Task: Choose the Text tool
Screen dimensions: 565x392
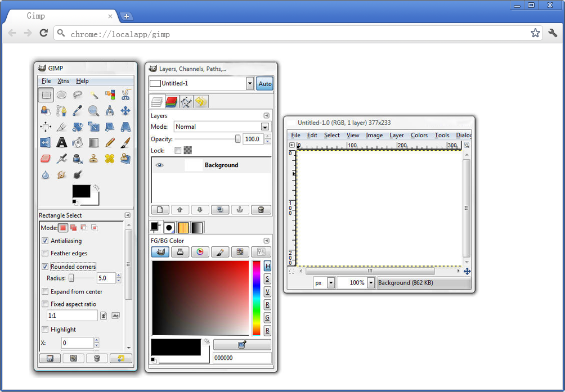Action: [61, 142]
